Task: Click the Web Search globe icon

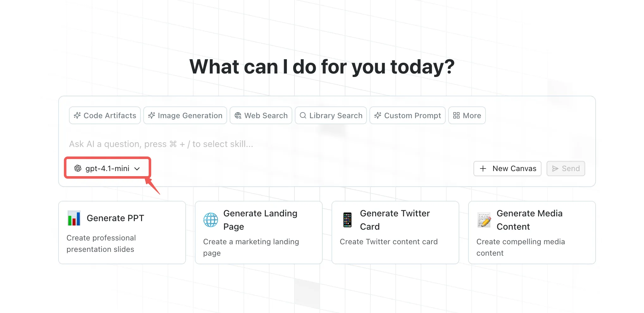Action: 238,116
